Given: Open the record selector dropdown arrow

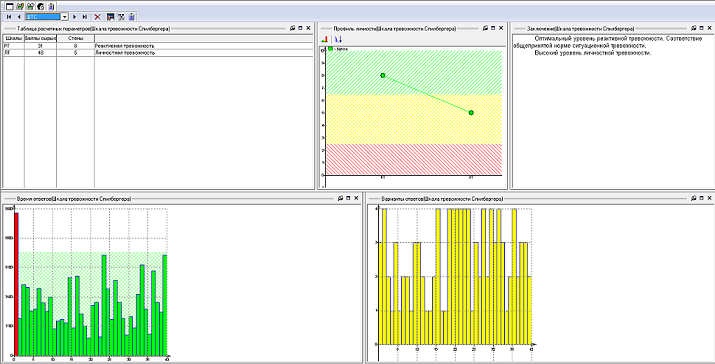Looking at the screenshot, I should click(x=64, y=17).
